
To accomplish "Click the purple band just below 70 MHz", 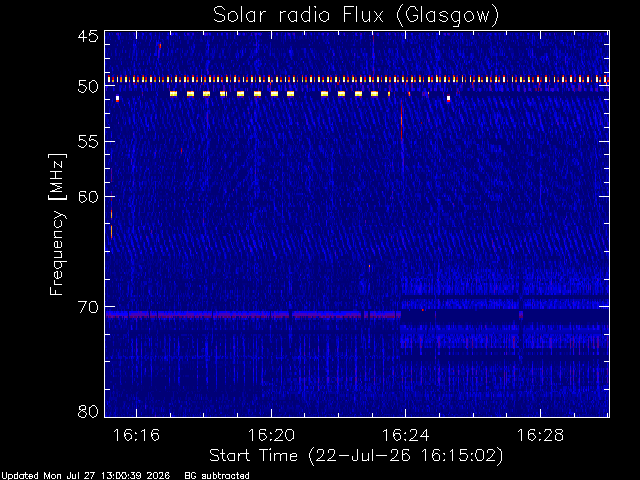I will coord(253,315).
